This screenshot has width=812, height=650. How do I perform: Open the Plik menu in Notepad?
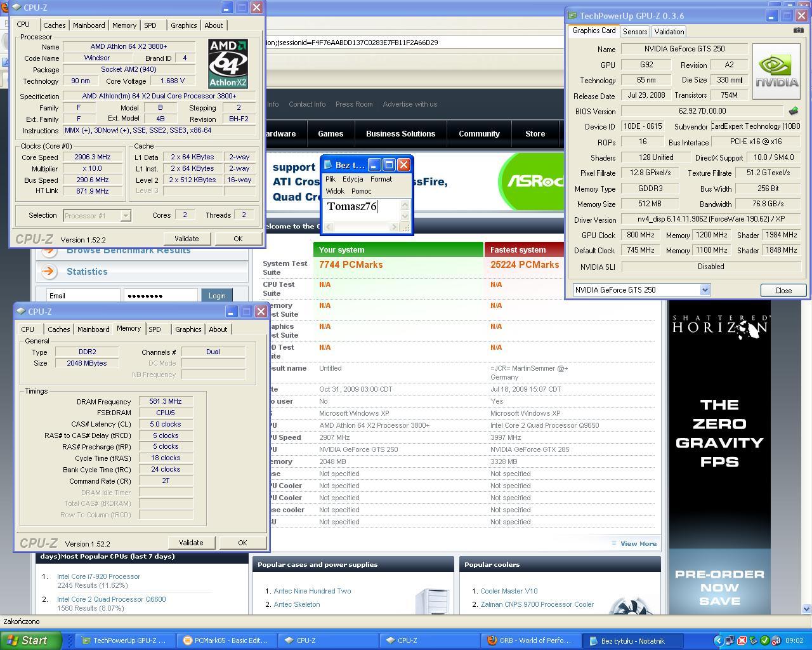coord(331,179)
